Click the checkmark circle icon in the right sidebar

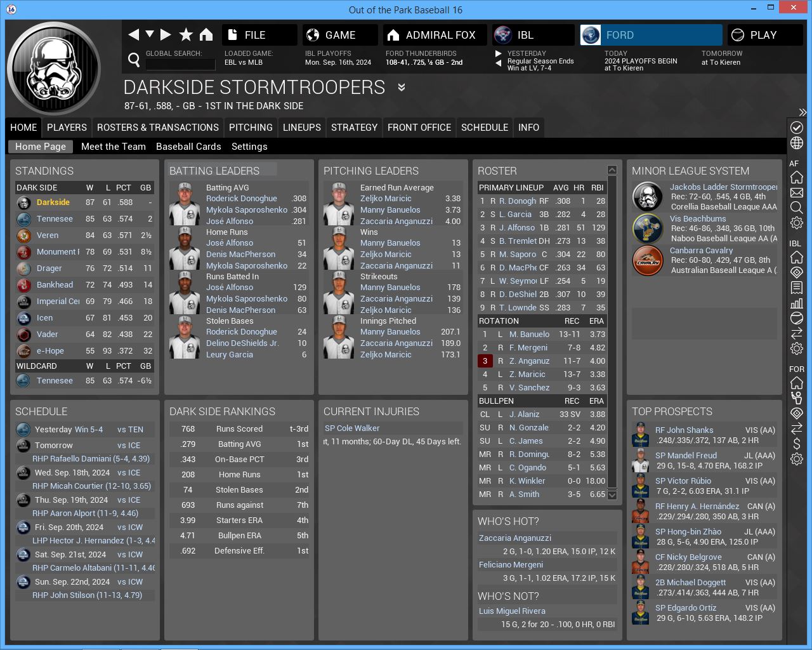click(x=797, y=128)
